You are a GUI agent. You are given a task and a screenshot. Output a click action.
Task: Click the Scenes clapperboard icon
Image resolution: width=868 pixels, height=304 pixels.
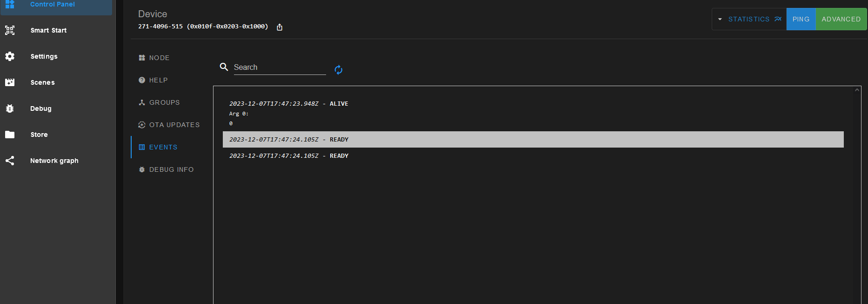coord(10,82)
